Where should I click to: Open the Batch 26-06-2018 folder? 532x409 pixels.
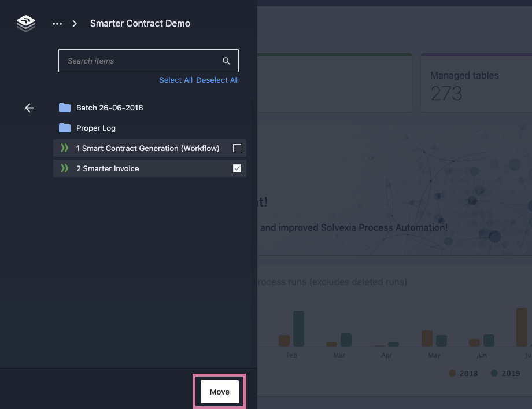pyautogui.click(x=110, y=108)
